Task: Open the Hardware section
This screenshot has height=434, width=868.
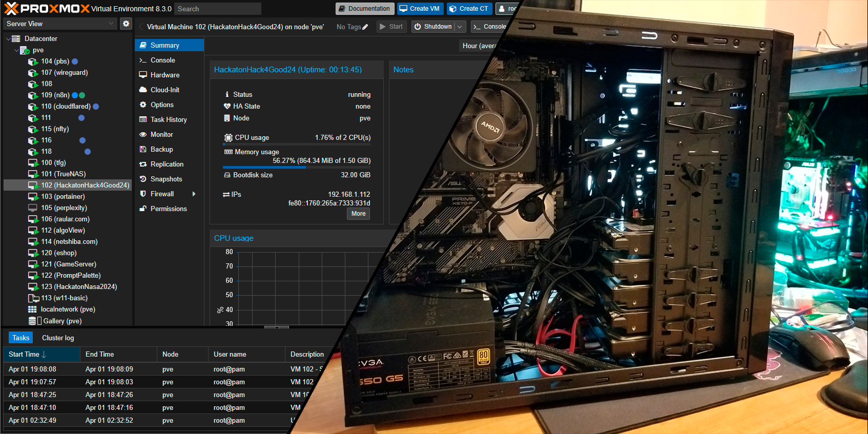Action: coord(164,75)
